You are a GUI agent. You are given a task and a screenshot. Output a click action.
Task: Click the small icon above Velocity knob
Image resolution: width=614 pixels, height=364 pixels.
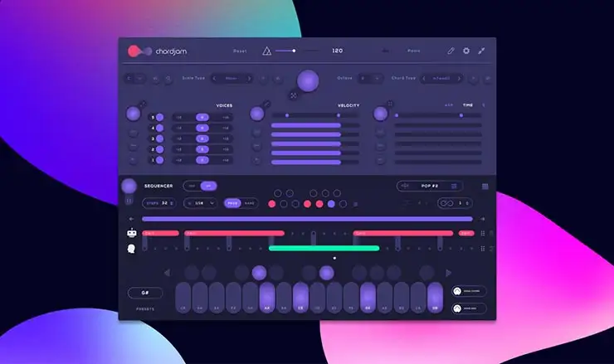(x=266, y=104)
